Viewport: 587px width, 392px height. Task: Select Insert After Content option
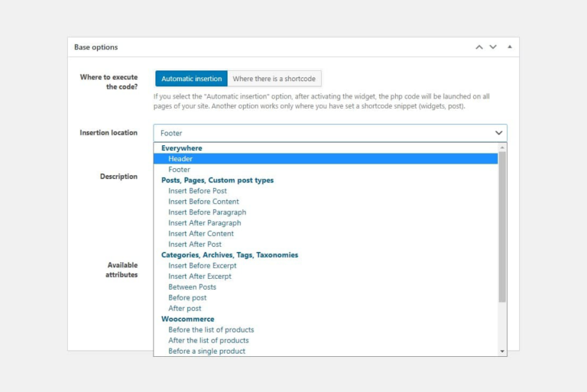tap(201, 234)
